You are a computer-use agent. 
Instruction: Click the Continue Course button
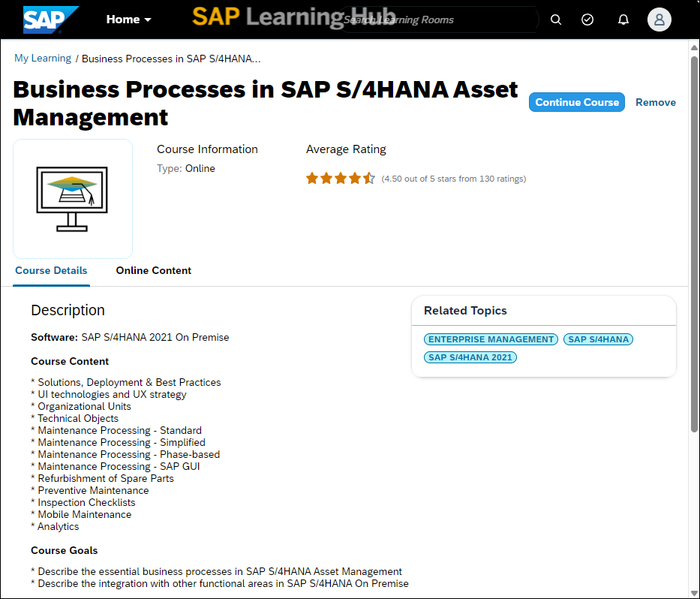pyautogui.click(x=577, y=102)
